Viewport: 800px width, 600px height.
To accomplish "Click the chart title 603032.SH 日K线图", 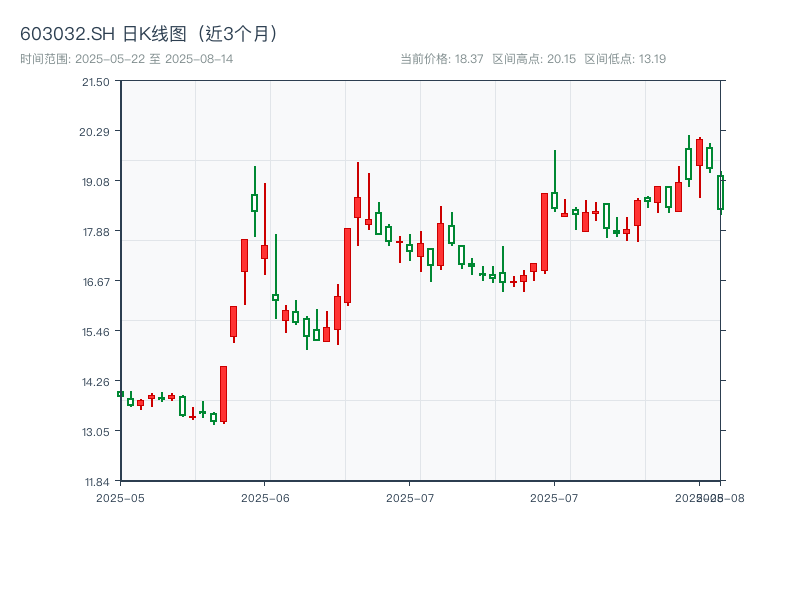I will click(151, 34).
